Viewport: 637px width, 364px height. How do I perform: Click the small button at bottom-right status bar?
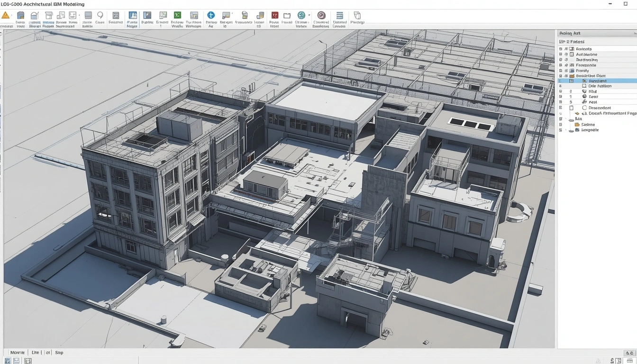(x=629, y=353)
